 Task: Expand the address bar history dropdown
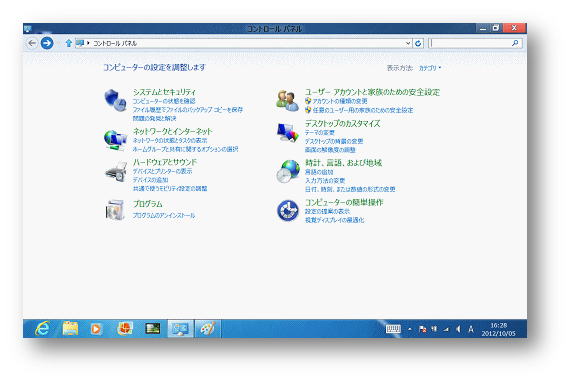tap(408, 43)
